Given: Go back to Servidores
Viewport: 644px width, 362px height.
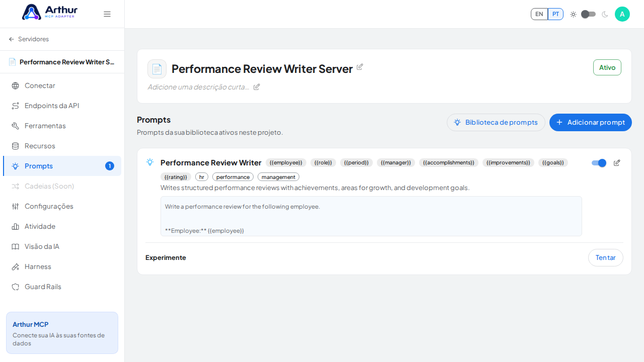Looking at the screenshot, I should [29, 39].
